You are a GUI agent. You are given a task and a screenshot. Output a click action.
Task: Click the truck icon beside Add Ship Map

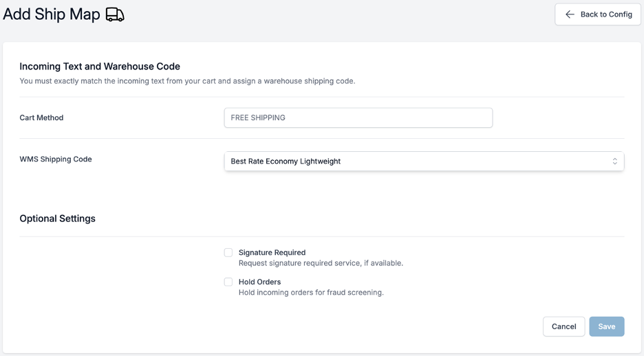point(115,14)
